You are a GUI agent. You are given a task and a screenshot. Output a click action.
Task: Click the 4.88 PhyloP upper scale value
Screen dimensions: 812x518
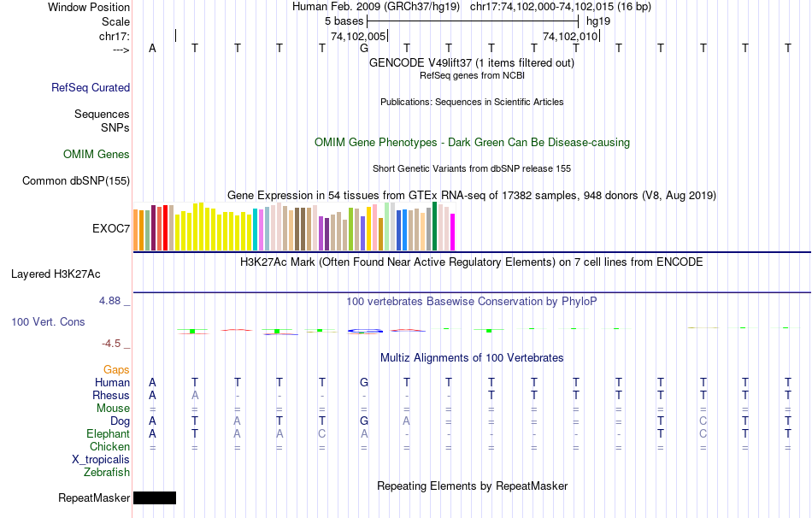pyautogui.click(x=109, y=301)
